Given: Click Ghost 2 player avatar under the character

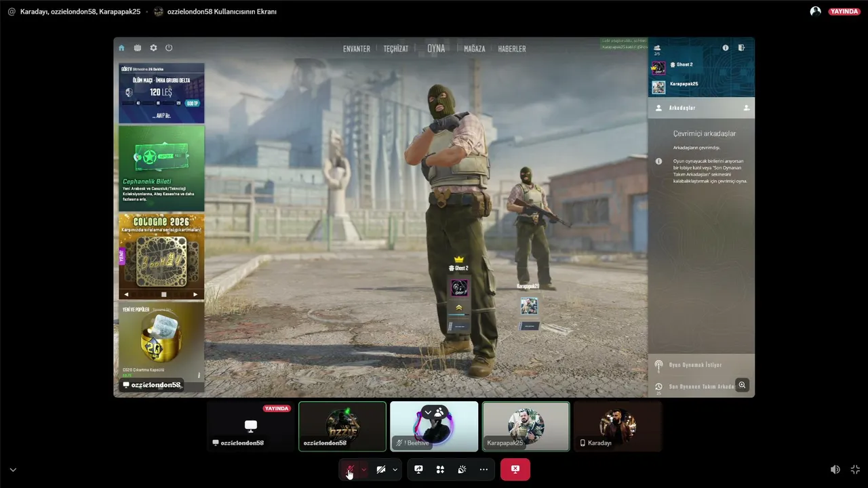Looking at the screenshot, I should [x=459, y=287].
